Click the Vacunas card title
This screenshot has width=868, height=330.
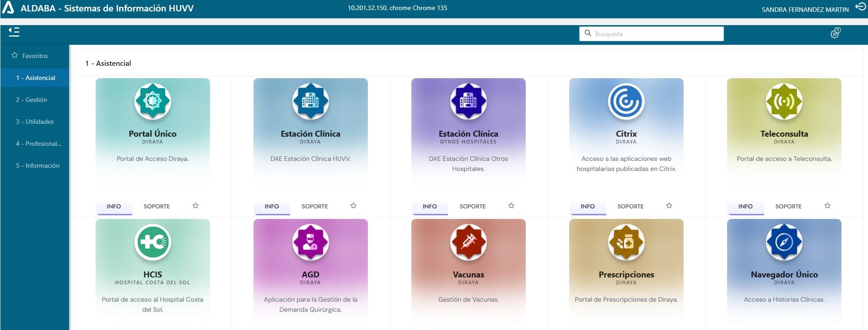tap(469, 275)
